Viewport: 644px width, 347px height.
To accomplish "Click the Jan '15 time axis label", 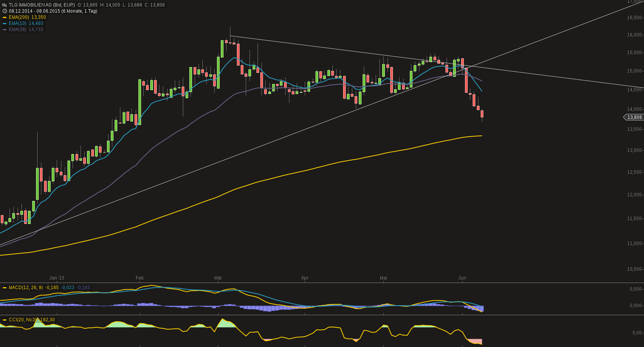I will coord(57,278).
